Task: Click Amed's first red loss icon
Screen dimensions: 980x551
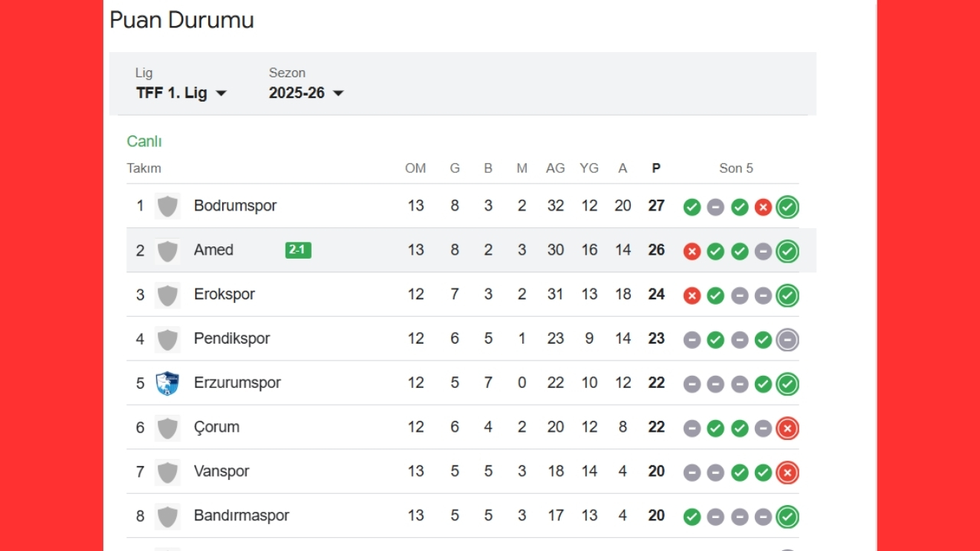Action: [x=692, y=251]
